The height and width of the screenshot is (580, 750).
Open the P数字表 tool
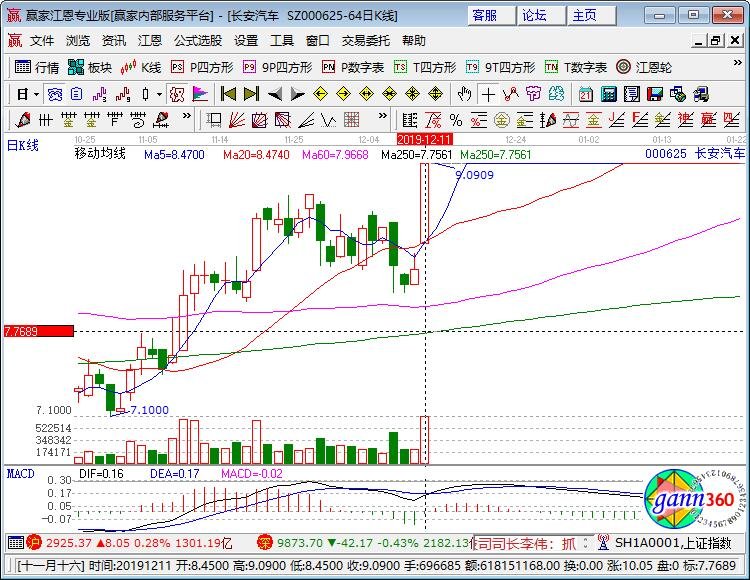[353, 67]
